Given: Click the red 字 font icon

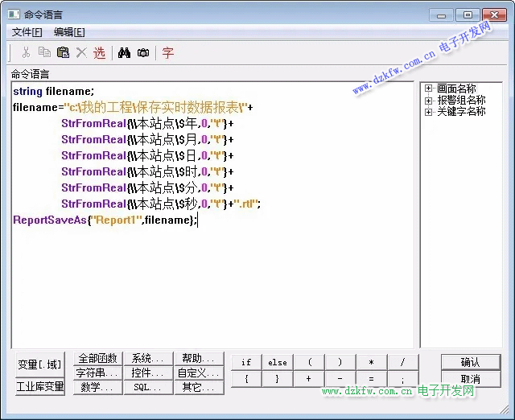Looking at the screenshot, I should [x=167, y=53].
